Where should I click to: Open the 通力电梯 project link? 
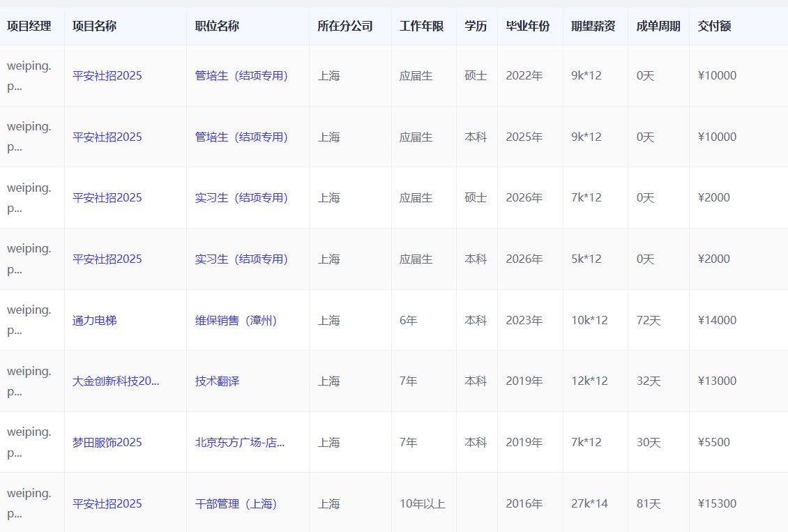click(x=94, y=321)
